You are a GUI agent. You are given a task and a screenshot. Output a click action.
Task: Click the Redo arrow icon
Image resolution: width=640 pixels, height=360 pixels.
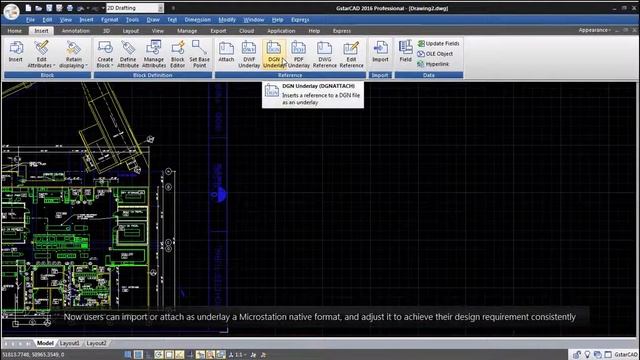95,8
